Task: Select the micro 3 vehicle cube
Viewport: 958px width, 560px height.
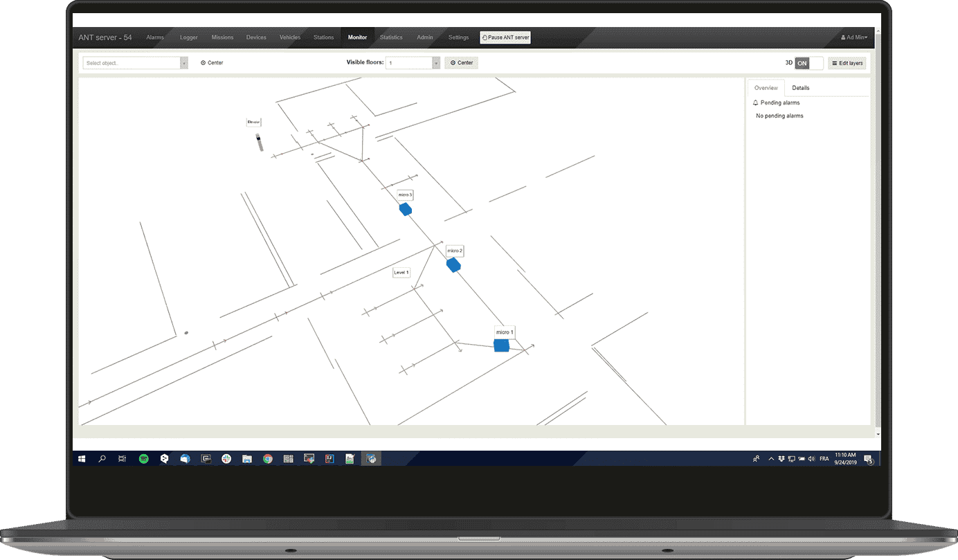Action: tap(406, 209)
